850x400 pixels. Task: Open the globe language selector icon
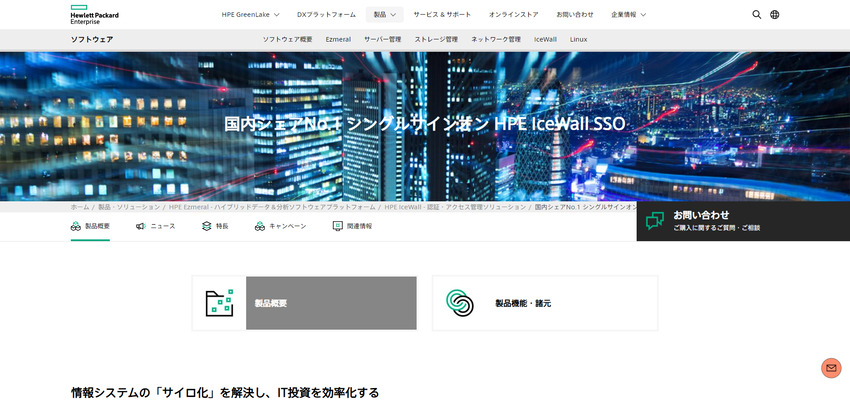point(775,15)
